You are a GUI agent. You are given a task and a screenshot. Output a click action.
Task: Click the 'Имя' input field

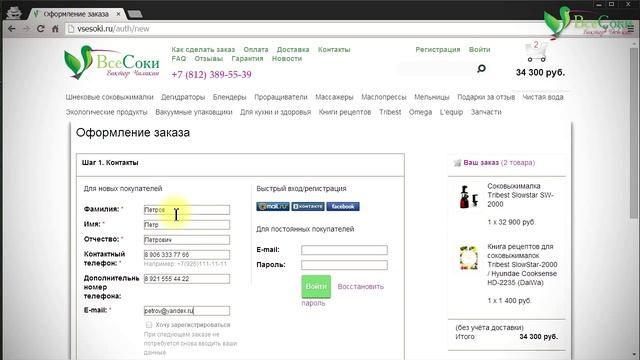[187, 225]
